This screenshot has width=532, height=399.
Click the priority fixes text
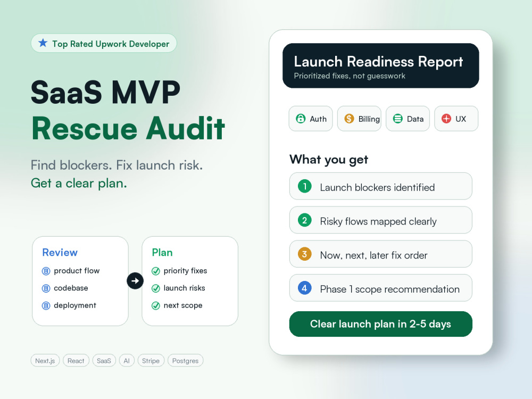(185, 271)
